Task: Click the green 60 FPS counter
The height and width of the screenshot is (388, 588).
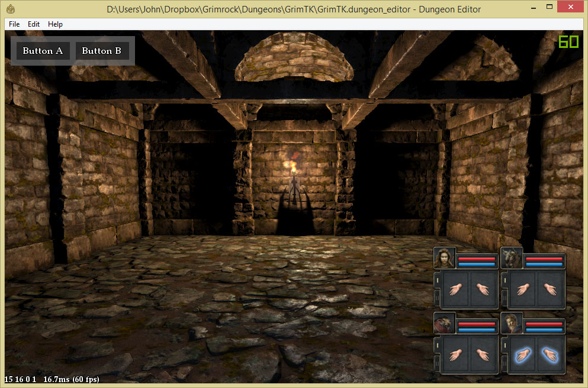Action: tap(568, 41)
